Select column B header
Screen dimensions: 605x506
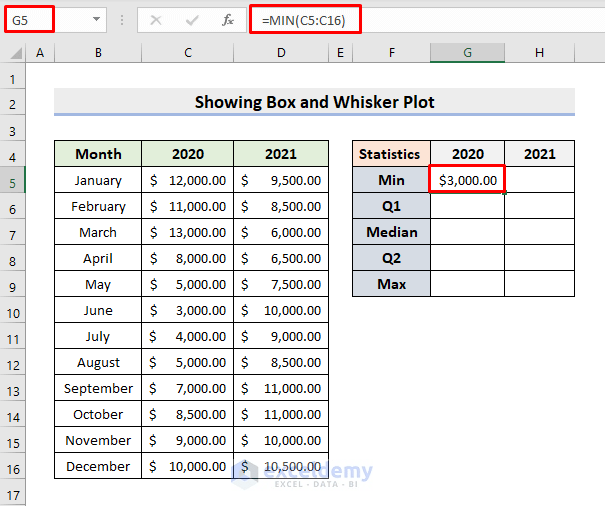click(98, 53)
